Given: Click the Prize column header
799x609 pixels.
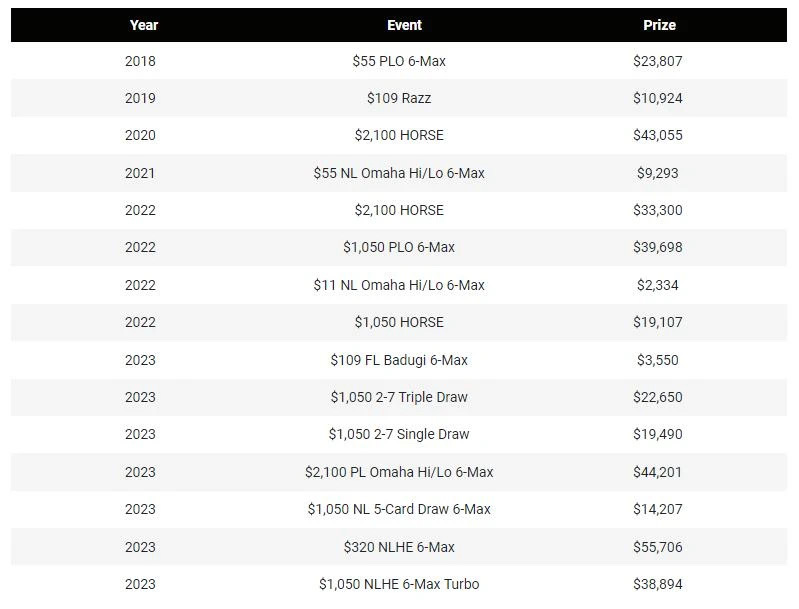Looking at the screenshot, I should pyautogui.click(x=659, y=25).
